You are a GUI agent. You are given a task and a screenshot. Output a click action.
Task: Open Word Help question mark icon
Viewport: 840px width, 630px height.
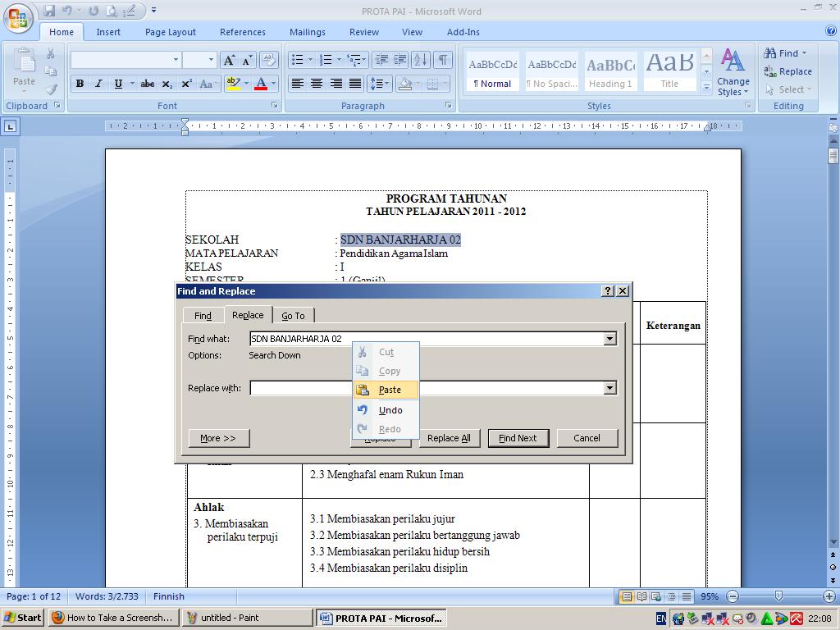(831, 31)
